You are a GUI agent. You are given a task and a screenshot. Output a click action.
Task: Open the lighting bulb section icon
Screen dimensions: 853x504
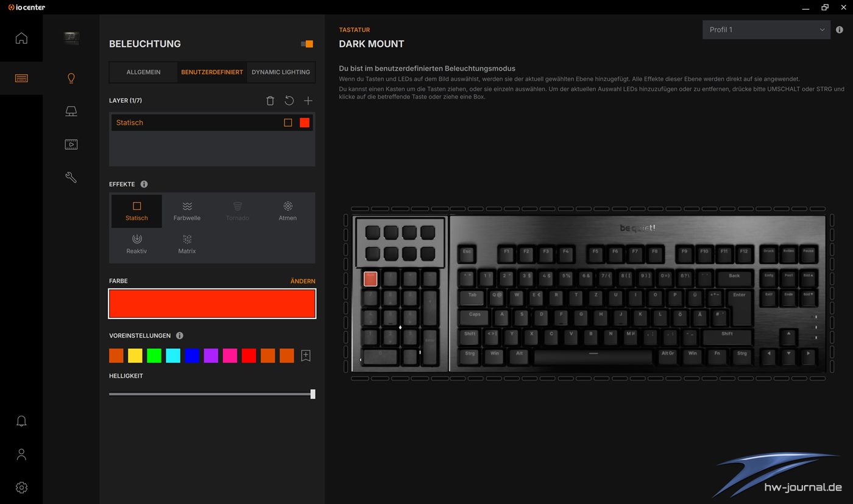[71, 78]
